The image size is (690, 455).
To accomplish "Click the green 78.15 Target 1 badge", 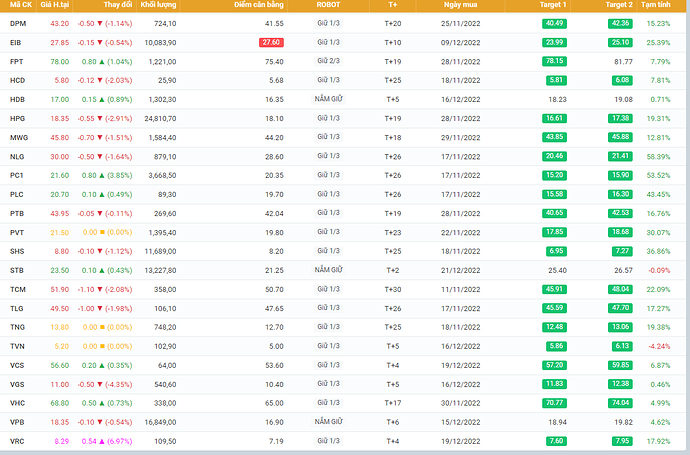I will pos(554,61).
